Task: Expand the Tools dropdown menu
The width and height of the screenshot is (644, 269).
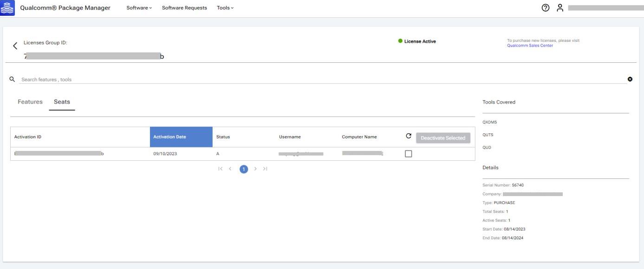Action: click(225, 8)
